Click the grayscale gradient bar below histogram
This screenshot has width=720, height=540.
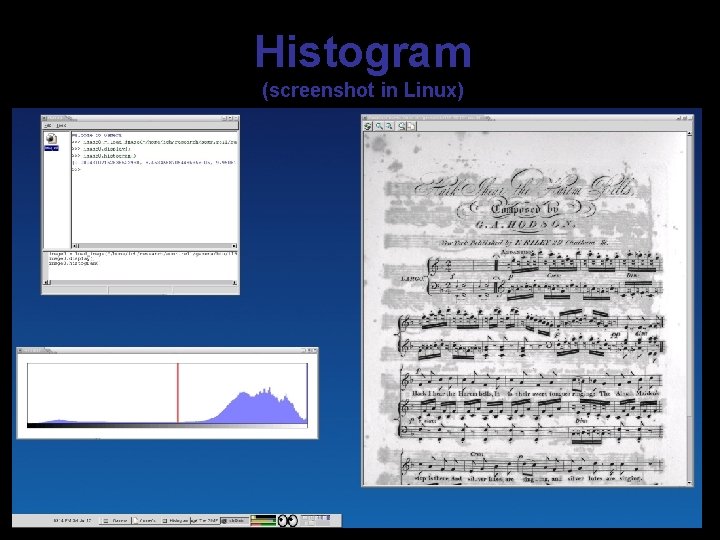tap(167, 425)
